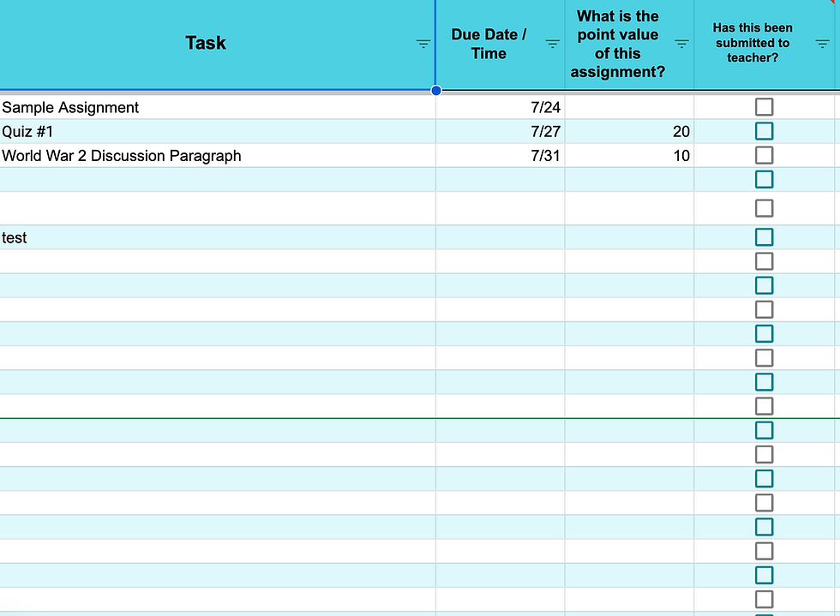Viewport: 840px width, 616px height.
Task: Select the point value 20 cell
Action: pyautogui.click(x=629, y=131)
